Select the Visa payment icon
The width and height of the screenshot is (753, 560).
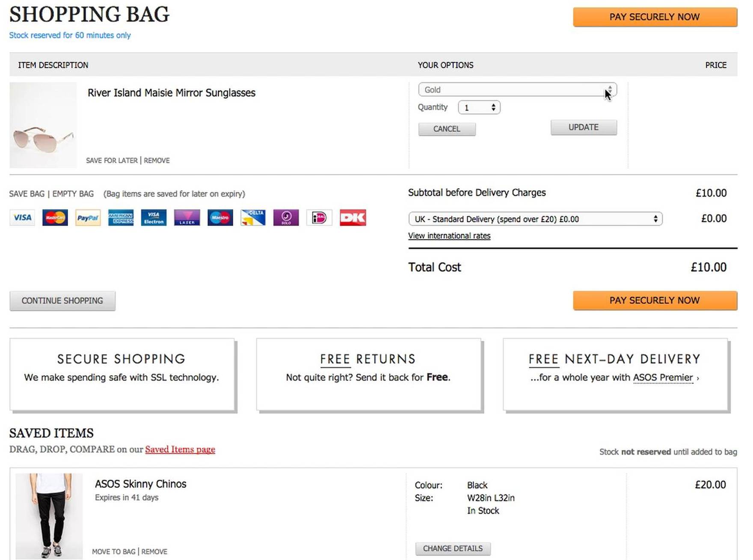pos(22,218)
